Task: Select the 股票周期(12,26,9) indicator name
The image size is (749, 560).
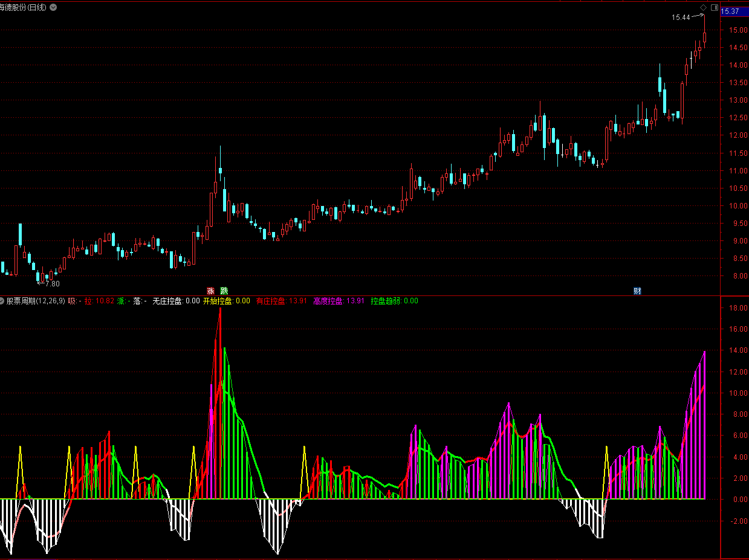Action: [x=36, y=301]
